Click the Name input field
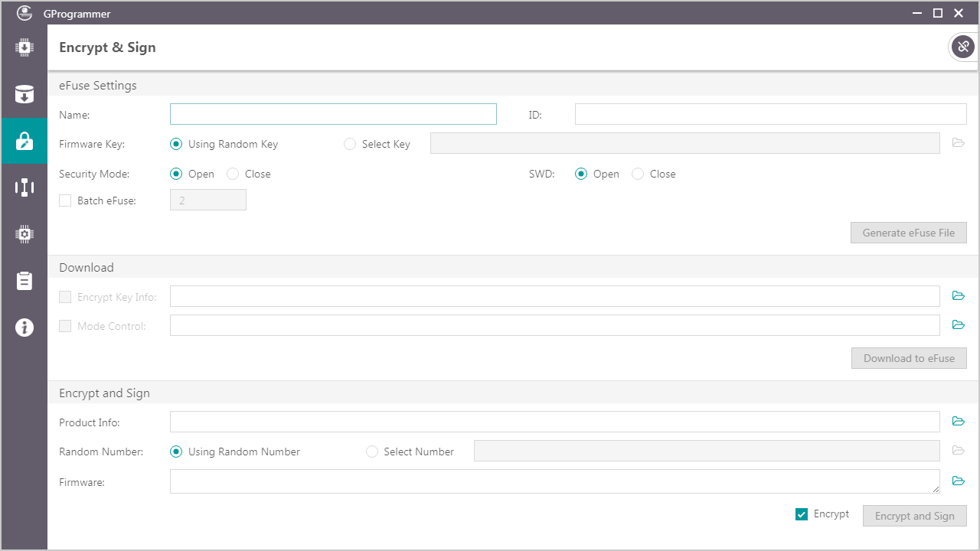980x551 pixels. point(333,114)
